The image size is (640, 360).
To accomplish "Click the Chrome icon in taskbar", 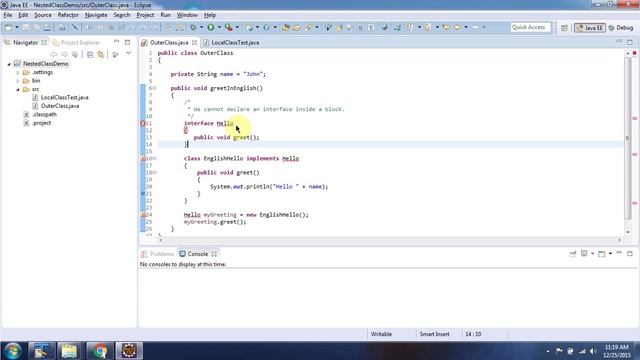I will [99, 351].
